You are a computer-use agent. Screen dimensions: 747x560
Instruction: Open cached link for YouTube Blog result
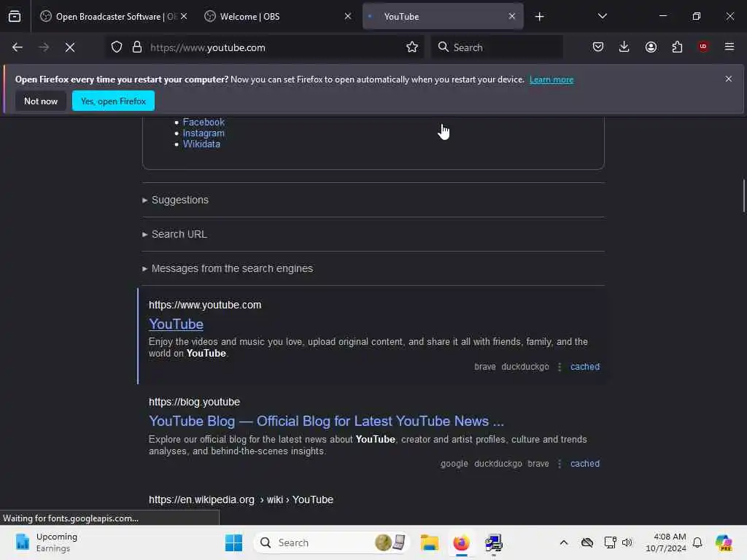coord(585,464)
